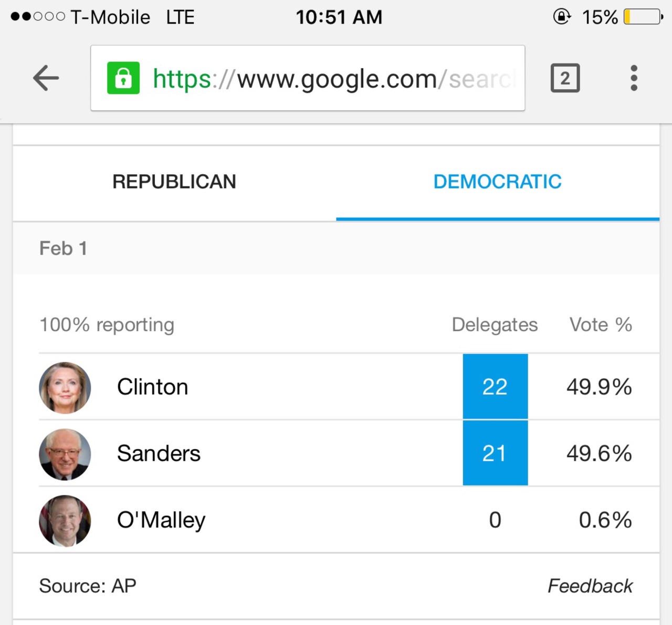Tap the browser back arrow

pos(46,78)
